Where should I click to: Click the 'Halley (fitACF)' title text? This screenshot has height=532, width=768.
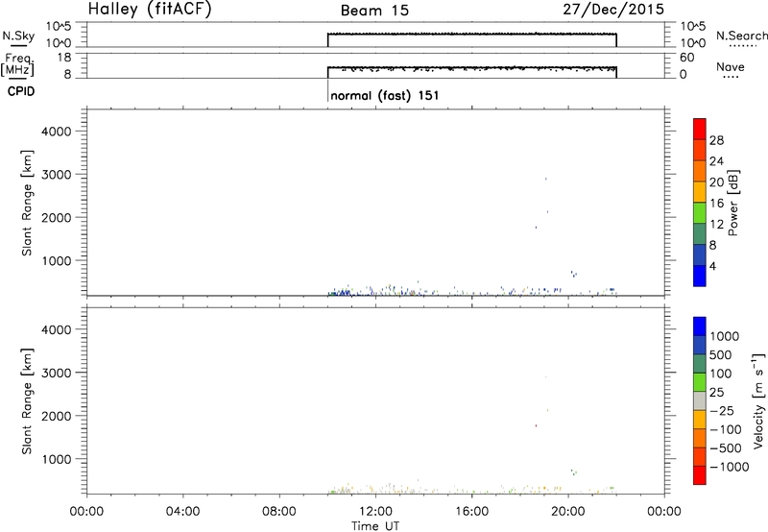pyautogui.click(x=150, y=10)
